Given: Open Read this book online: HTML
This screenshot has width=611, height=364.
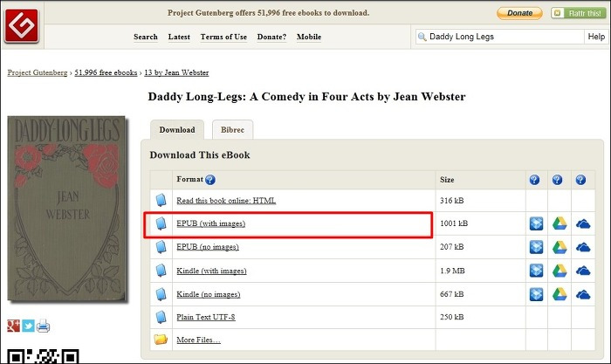Looking at the screenshot, I should click(x=226, y=201).
